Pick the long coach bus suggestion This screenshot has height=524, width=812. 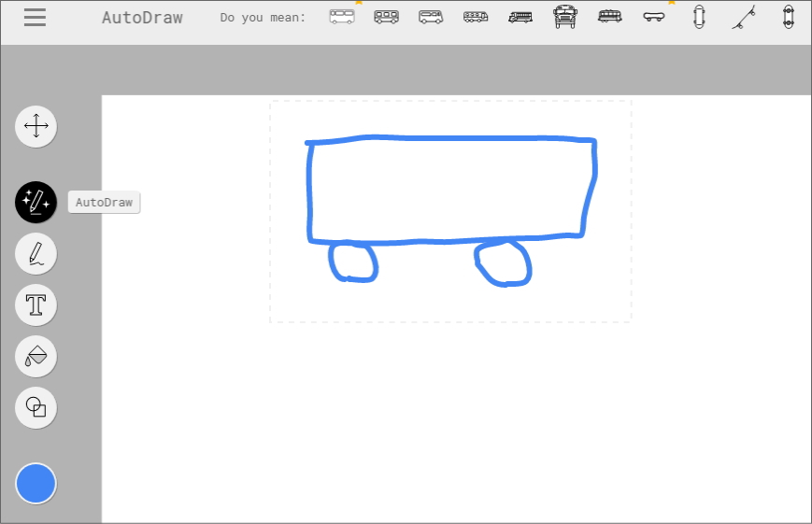pos(476,17)
